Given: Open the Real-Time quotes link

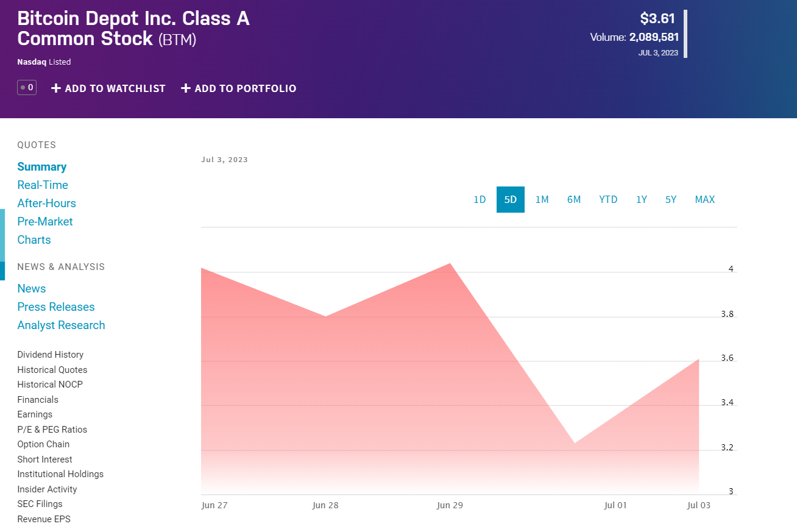Looking at the screenshot, I should pos(43,185).
